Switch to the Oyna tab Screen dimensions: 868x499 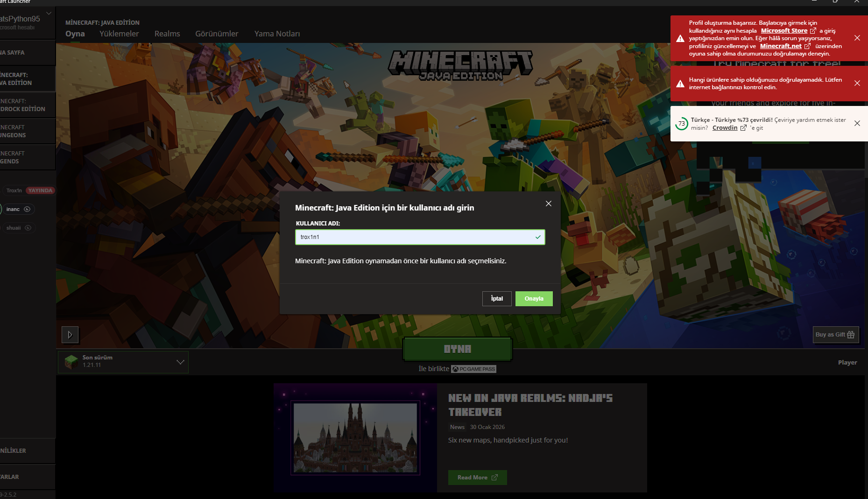pos(75,34)
